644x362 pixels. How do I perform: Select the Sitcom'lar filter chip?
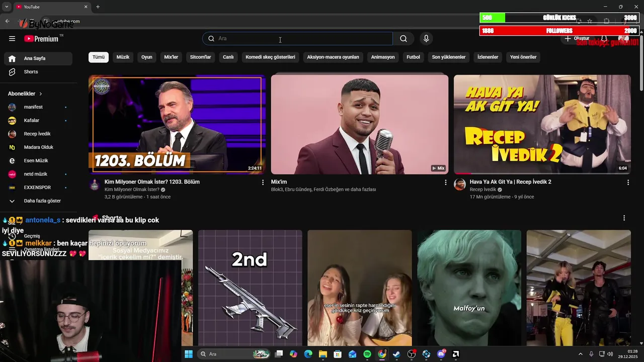click(200, 57)
